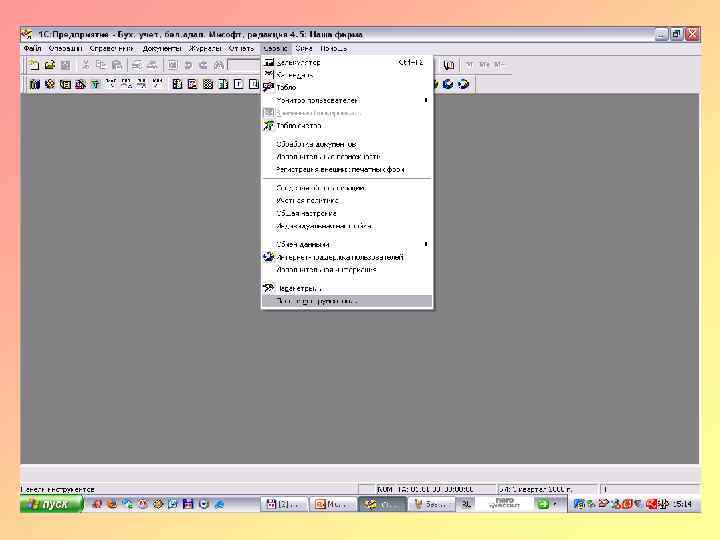Image resolution: width=720 pixels, height=540 pixels.
Task: Open the Отчеты menu
Action: (x=241, y=48)
